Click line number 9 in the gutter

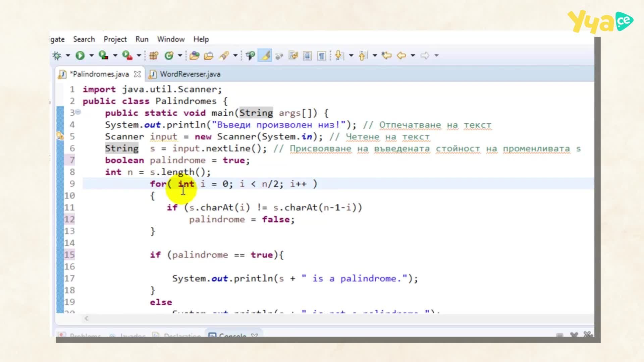[72, 184]
